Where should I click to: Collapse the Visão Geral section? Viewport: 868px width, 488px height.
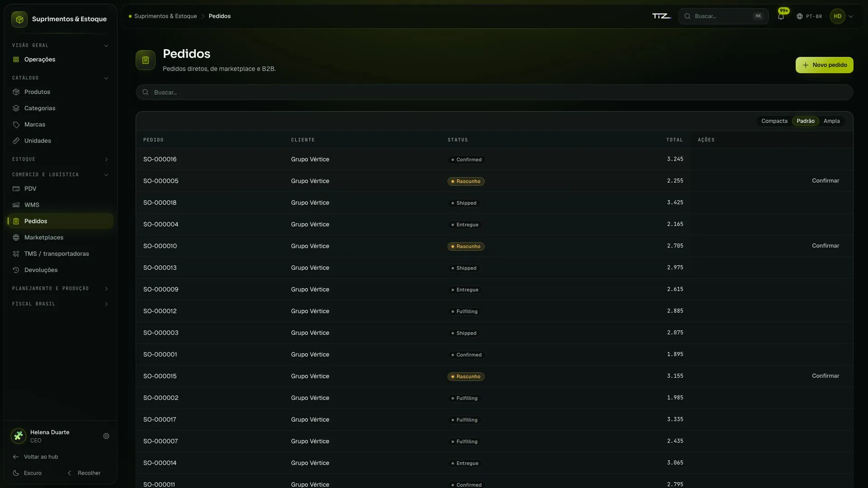pos(60,46)
